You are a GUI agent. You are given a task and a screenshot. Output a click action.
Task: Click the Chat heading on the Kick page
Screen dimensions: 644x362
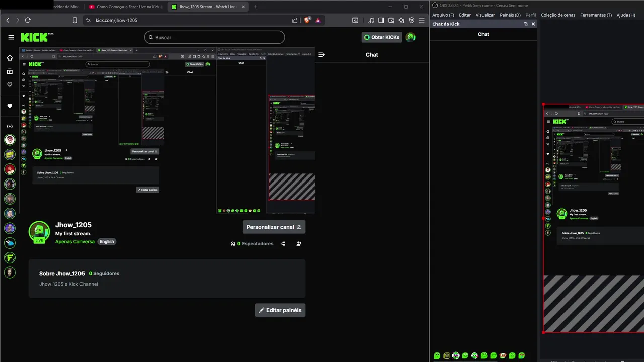(372, 54)
